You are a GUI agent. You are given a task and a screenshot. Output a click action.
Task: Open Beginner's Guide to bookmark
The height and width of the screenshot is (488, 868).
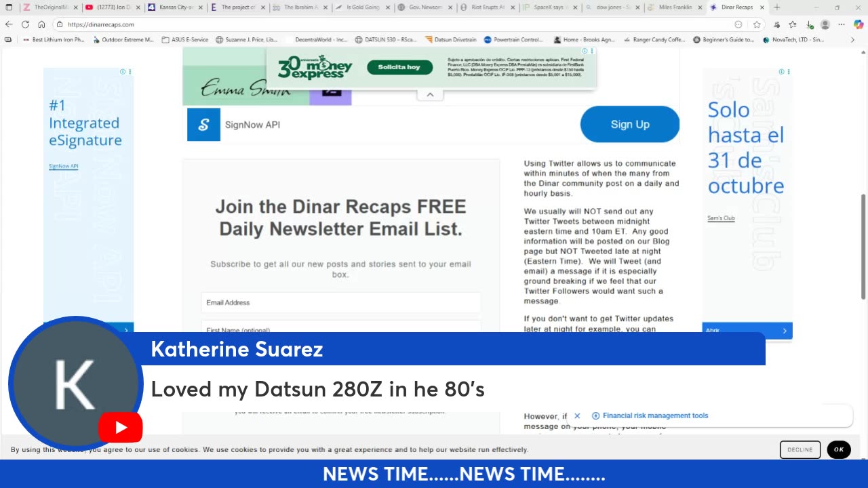tap(724, 40)
